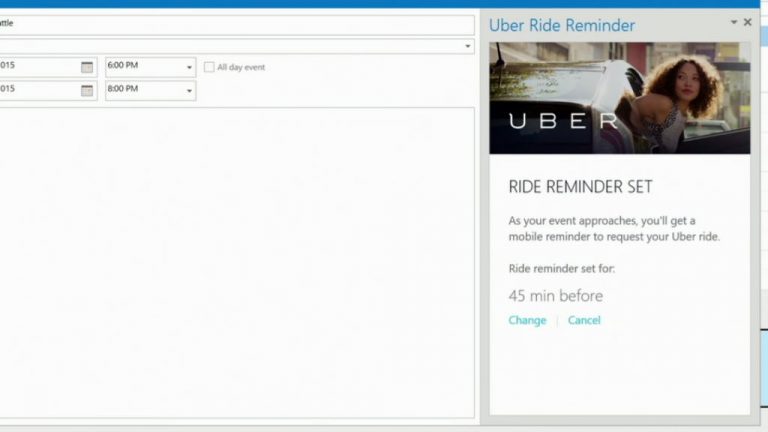Screen dimensions: 768x432
Task: Close the Uber Ride Reminder pane
Action: click(x=747, y=22)
